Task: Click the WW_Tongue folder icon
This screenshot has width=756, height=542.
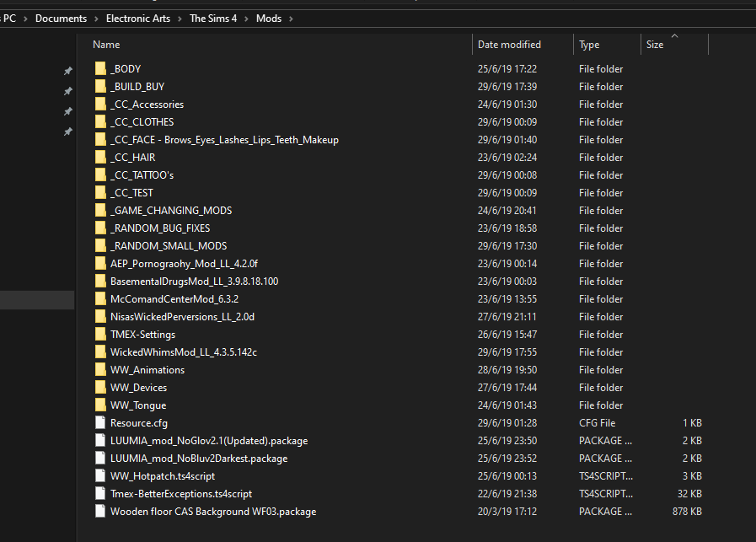Action: [x=100, y=405]
